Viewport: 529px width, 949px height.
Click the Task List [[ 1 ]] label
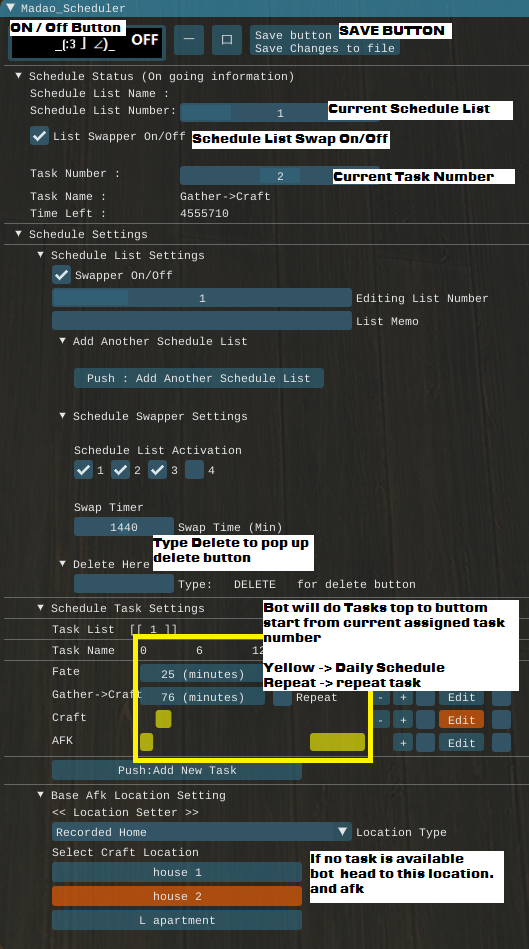click(114, 629)
